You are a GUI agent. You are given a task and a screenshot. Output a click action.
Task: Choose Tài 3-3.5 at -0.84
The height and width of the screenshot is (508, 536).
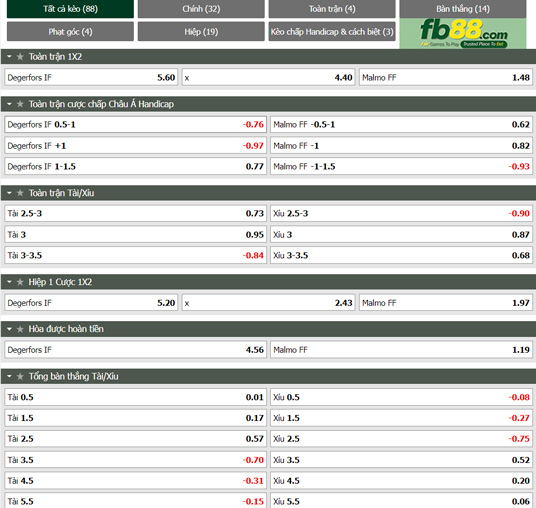coord(135,255)
